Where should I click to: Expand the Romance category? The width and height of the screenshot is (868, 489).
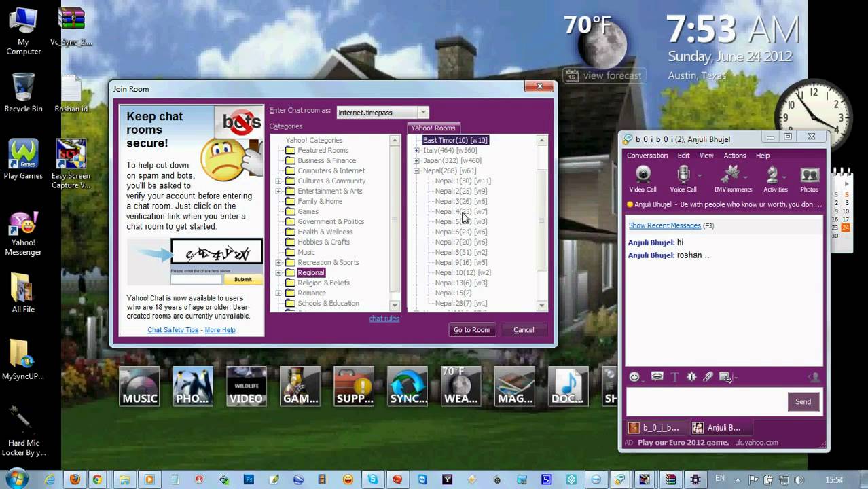coord(278,293)
